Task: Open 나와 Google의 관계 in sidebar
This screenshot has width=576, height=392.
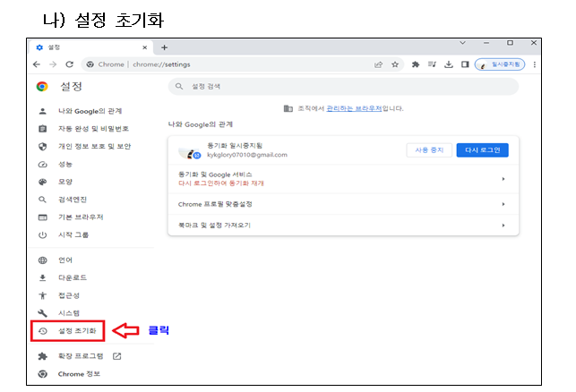Action: click(90, 111)
